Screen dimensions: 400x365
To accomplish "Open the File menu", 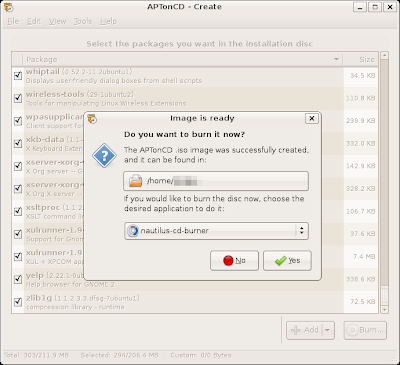I will coord(13,21).
